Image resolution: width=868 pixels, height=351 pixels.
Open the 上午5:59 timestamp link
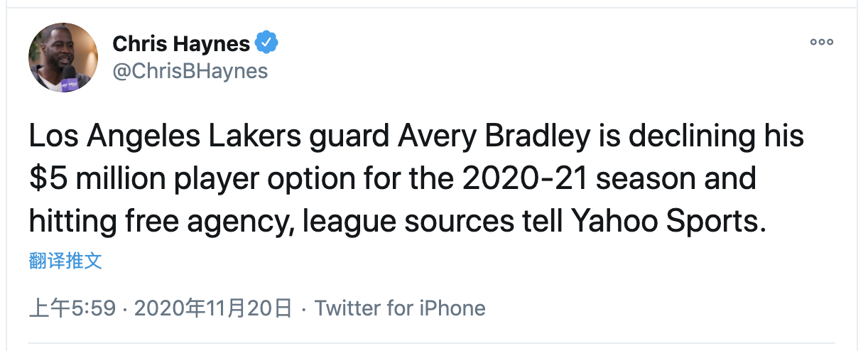72,308
